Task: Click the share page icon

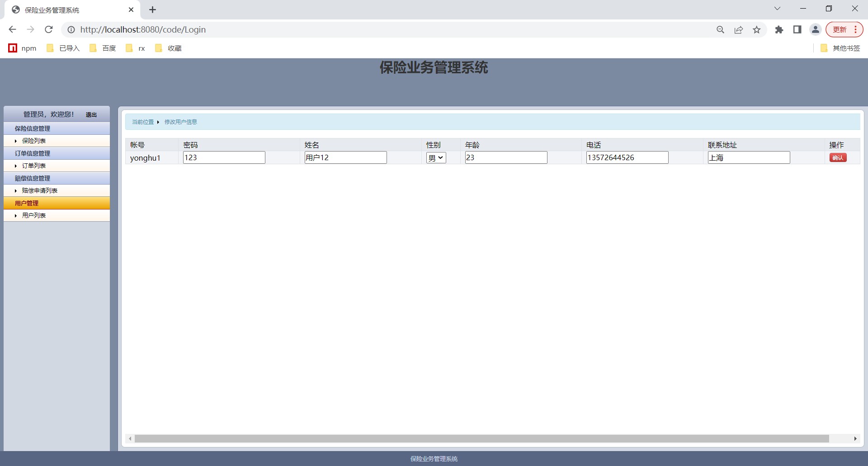Action: click(x=738, y=29)
